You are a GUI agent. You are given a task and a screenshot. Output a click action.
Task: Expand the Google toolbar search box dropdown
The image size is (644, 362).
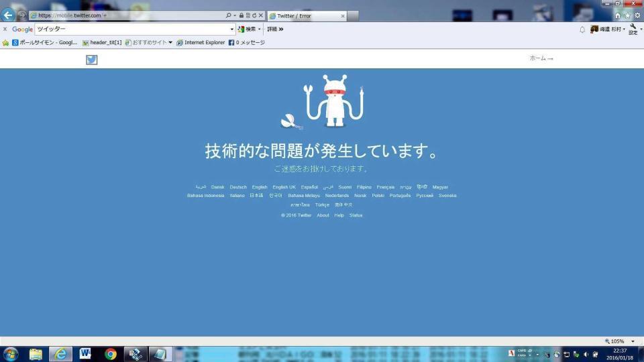[x=232, y=29]
